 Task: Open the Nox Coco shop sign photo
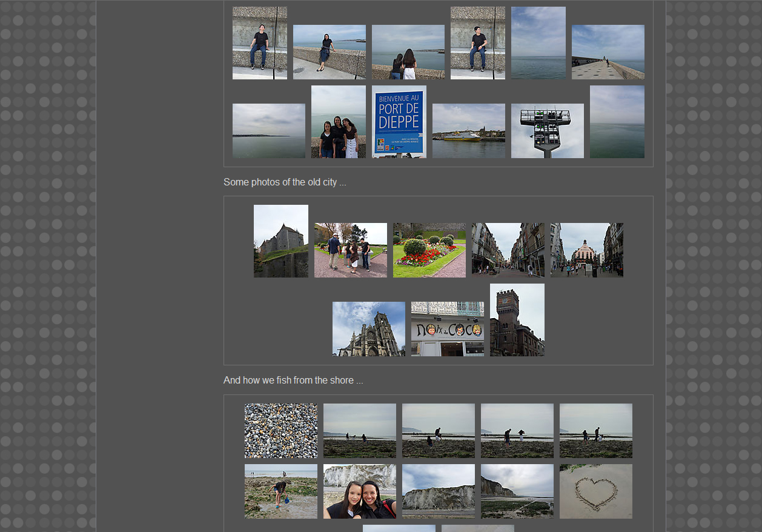(447, 329)
